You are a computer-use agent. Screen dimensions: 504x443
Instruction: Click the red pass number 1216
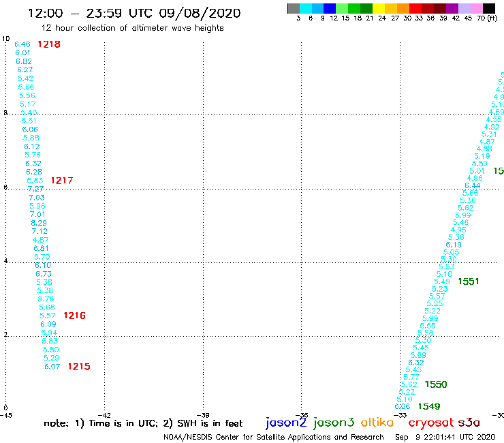point(74,316)
